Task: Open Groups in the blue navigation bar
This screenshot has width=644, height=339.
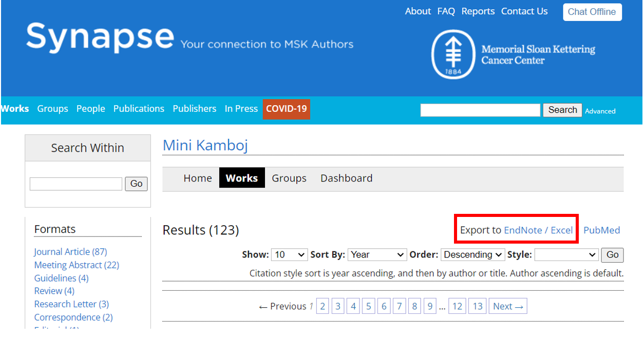Action: [52, 109]
